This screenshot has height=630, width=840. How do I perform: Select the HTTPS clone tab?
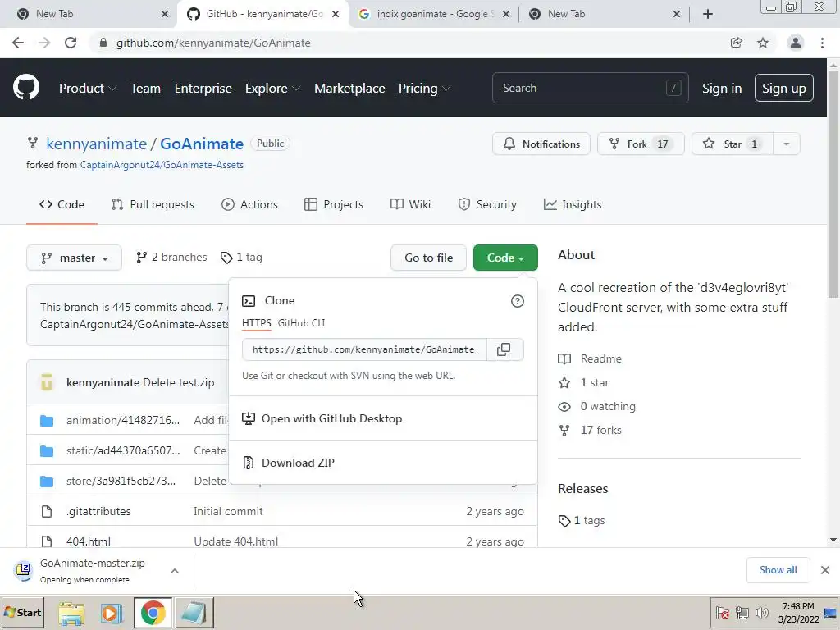257,323
